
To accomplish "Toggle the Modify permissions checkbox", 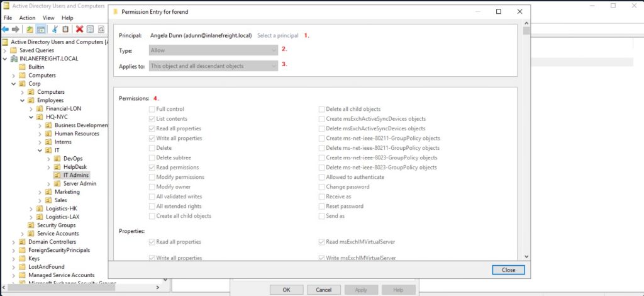I will click(152, 177).
